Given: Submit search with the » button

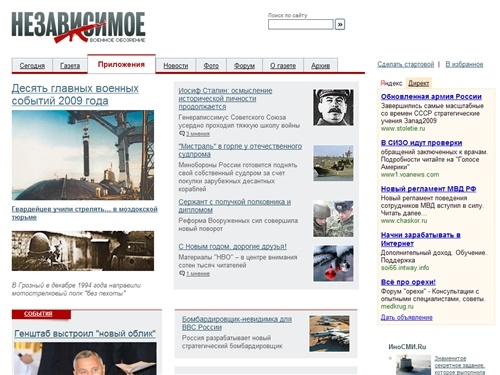Looking at the screenshot, I should coord(340,24).
